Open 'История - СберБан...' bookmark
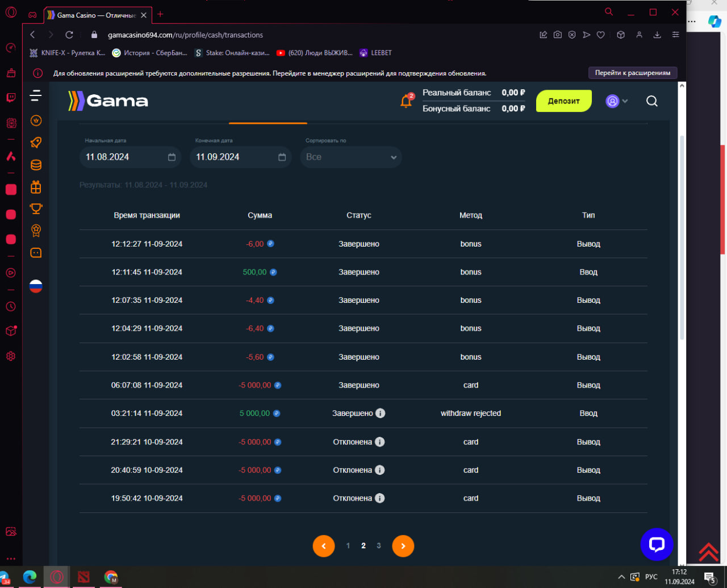The image size is (727, 588). point(150,53)
